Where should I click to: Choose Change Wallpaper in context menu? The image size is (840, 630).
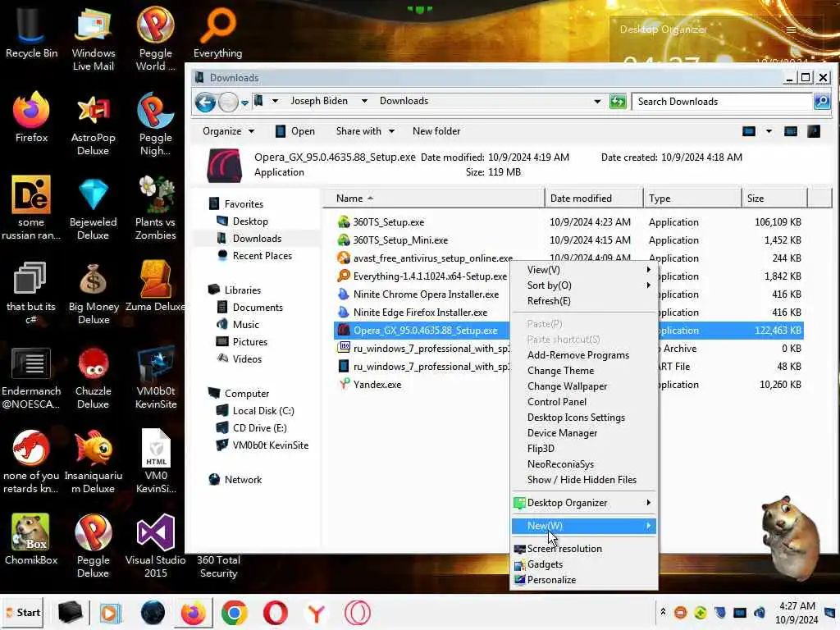tap(584, 386)
